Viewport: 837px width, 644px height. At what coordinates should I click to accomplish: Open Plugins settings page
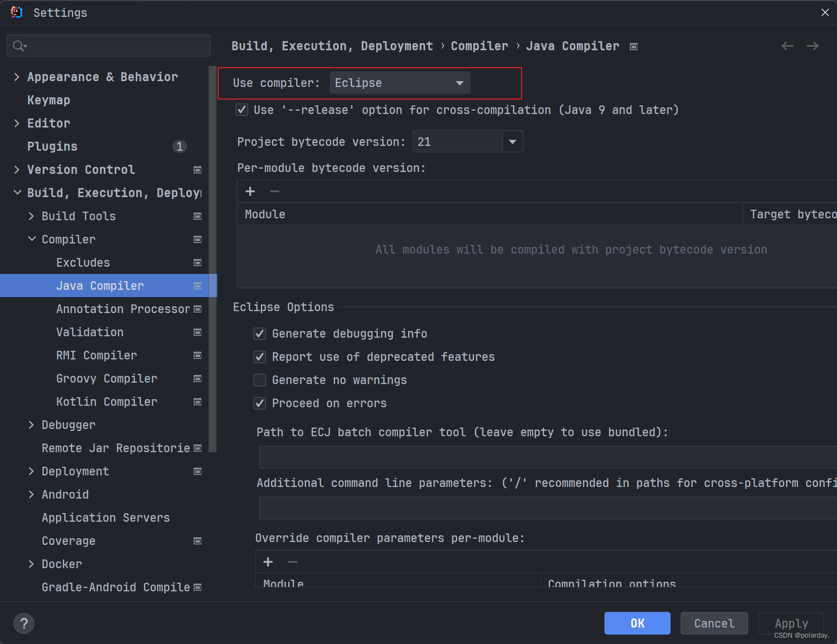click(x=52, y=146)
